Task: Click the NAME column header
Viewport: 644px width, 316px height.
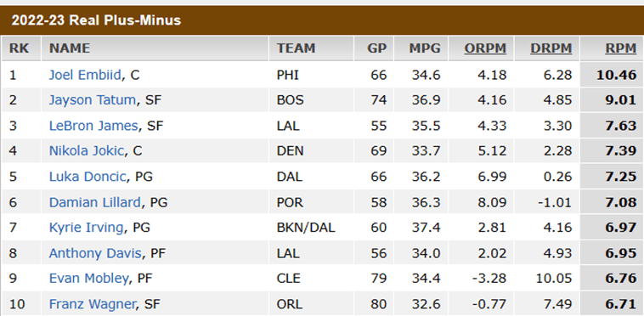Action: [70, 48]
